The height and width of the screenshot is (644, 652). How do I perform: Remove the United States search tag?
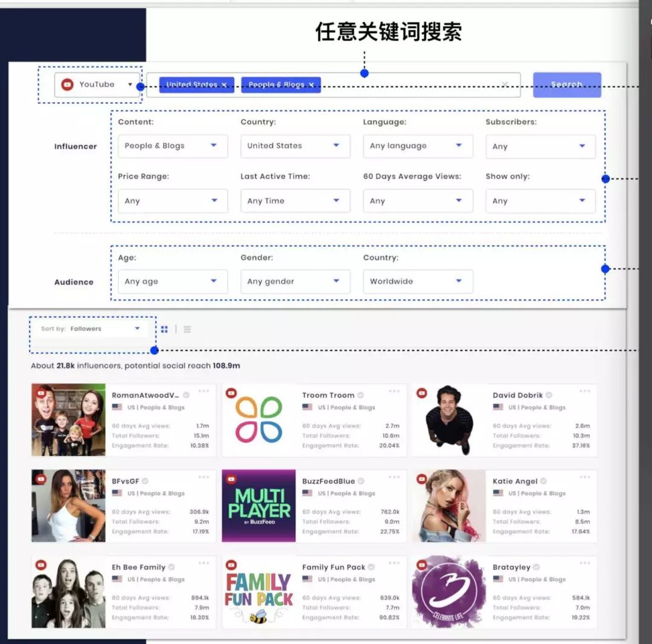tap(224, 85)
